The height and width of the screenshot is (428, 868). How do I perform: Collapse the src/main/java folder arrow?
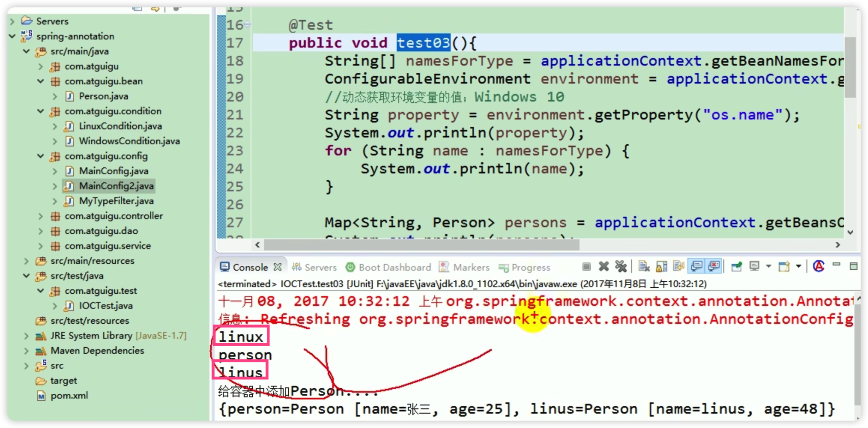[26, 51]
